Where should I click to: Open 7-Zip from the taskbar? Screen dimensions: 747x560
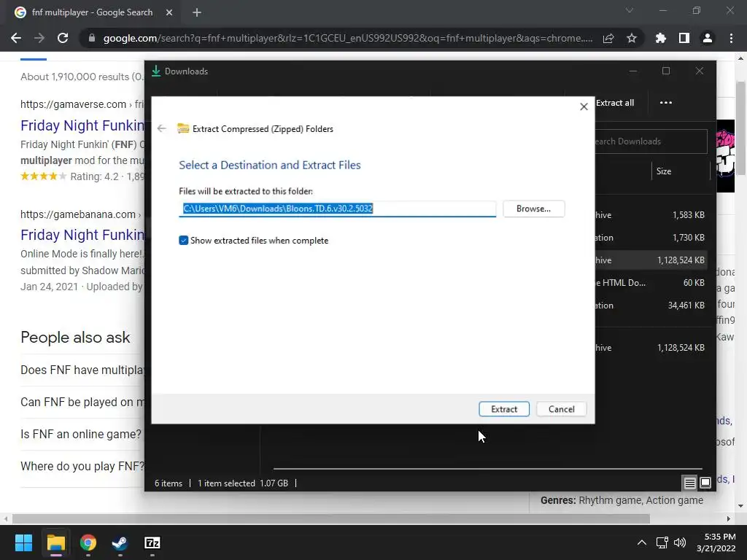pos(152,542)
